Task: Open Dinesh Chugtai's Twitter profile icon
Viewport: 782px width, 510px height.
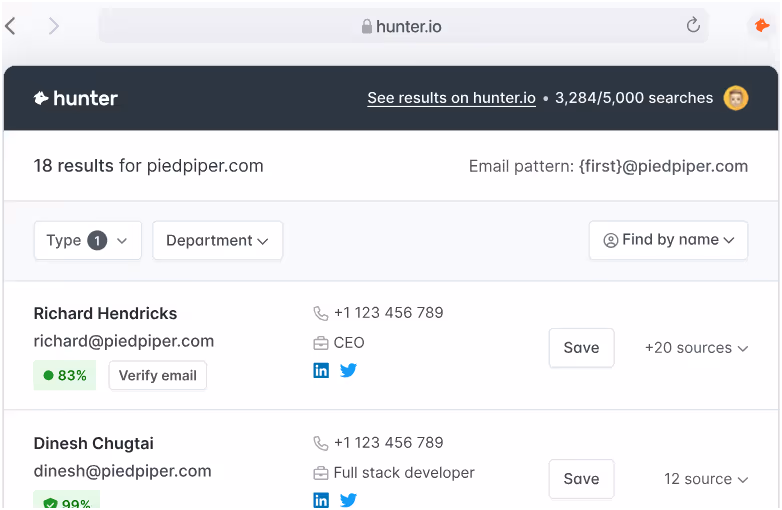Action: point(348,500)
